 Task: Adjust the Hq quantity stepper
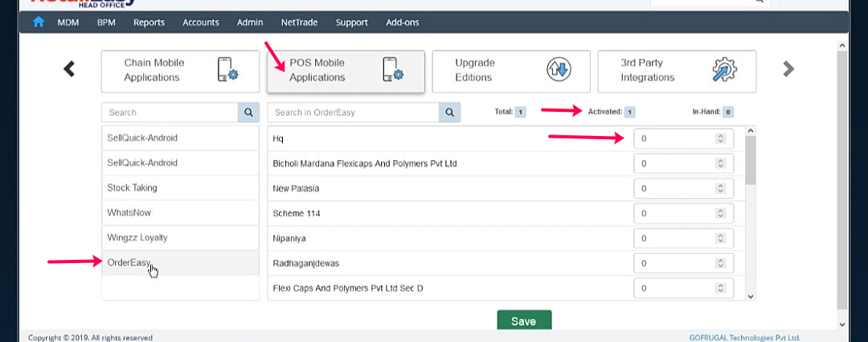pos(720,138)
